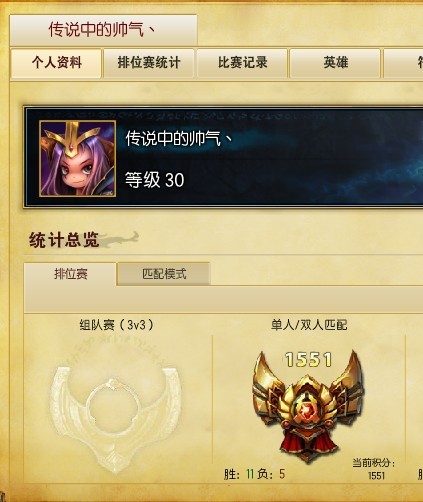The width and height of the screenshot is (423, 502).
Task: Switch to the 排位赛统计 tab
Action: [x=149, y=63]
